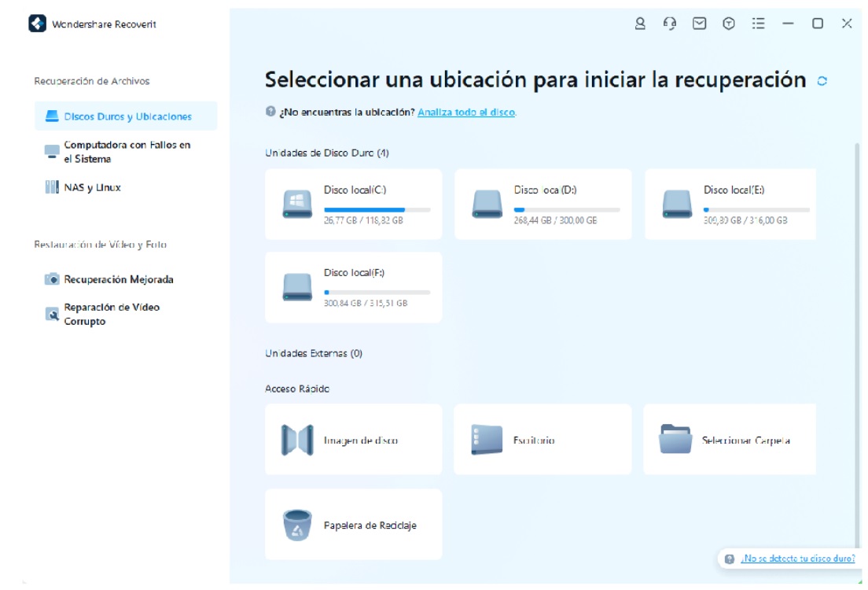Click the refresh icon beside the heading
This screenshot has width=868, height=590.
coord(822,80)
